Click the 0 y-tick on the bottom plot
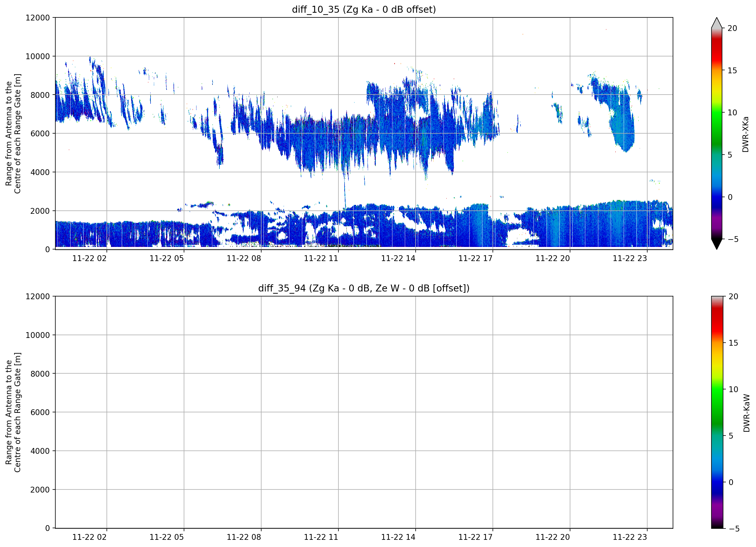The width and height of the screenshot is (756, 547). tap(47, 528)
